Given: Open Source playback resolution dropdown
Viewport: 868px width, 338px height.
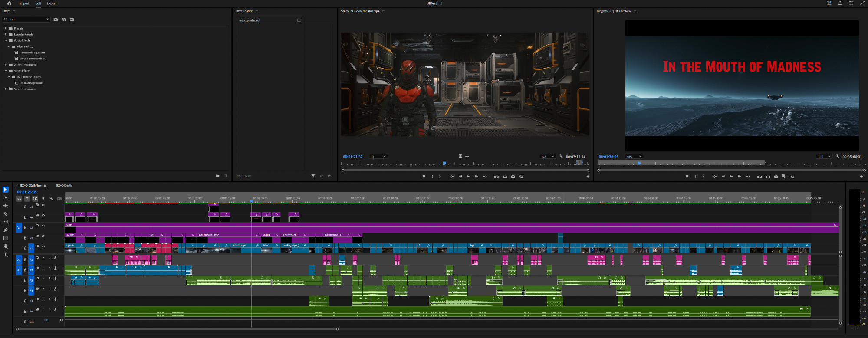Looking at the screenshot, I should click(548, 157).
